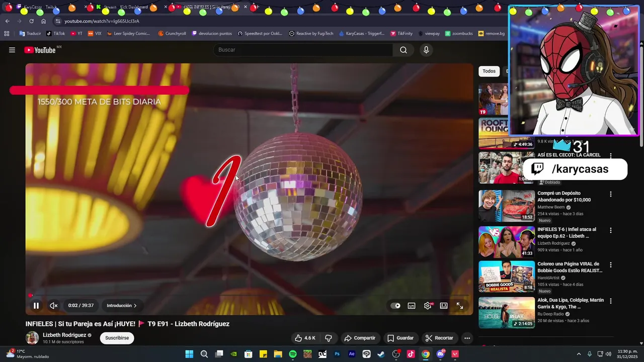Viewport: 644px width, 362px height.
Task: Go back with browser back arrow
Action: point(7,21)
